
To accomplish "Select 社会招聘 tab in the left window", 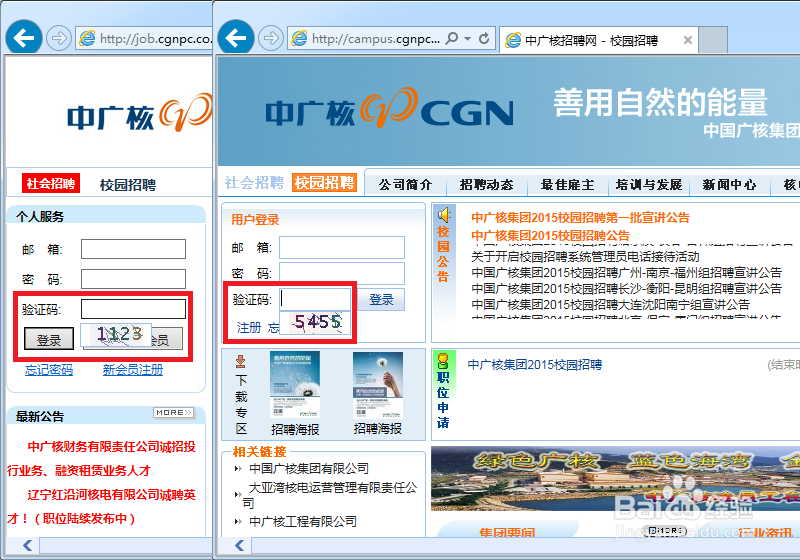I will (51, 183).
